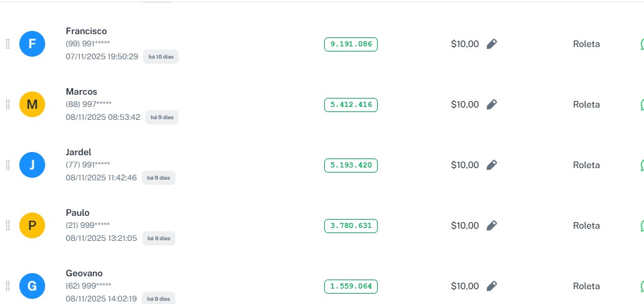Image resolution: width=644 pixels, height=304 pixels.
Task: Open WhatsApp chat for Marcos
Action: coord(641,104)
